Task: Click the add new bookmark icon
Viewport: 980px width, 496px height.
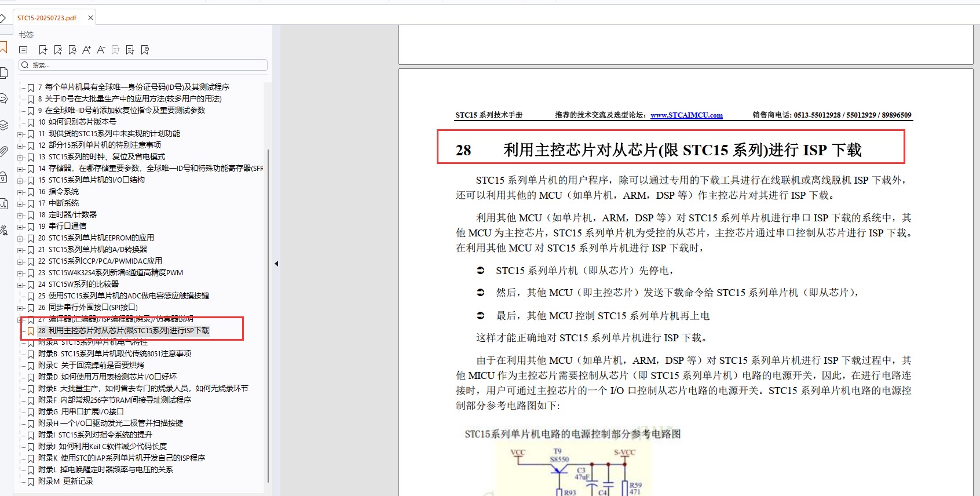Action: pyautogui.click(x=43, y=50)
